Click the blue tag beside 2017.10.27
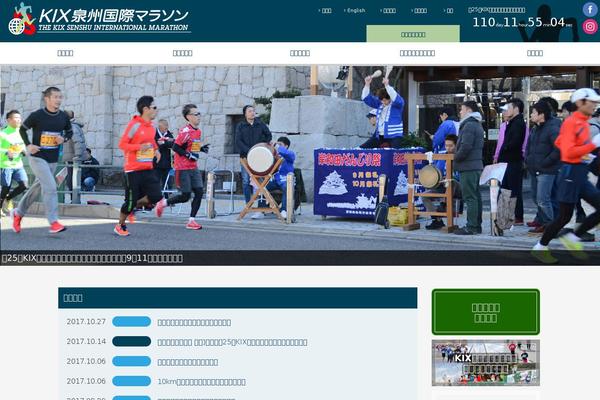 (132, 322)
